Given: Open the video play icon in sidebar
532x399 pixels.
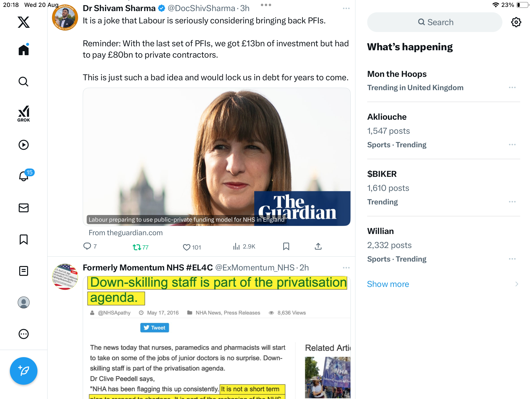Looking at the screenshot, I should coord(24,145).
